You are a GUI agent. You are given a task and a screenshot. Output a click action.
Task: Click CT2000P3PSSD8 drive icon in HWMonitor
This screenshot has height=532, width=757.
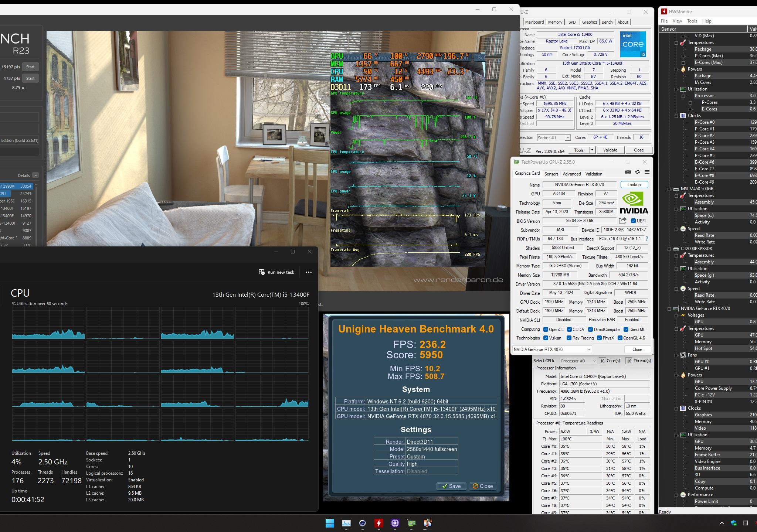(x=676, y=249)
